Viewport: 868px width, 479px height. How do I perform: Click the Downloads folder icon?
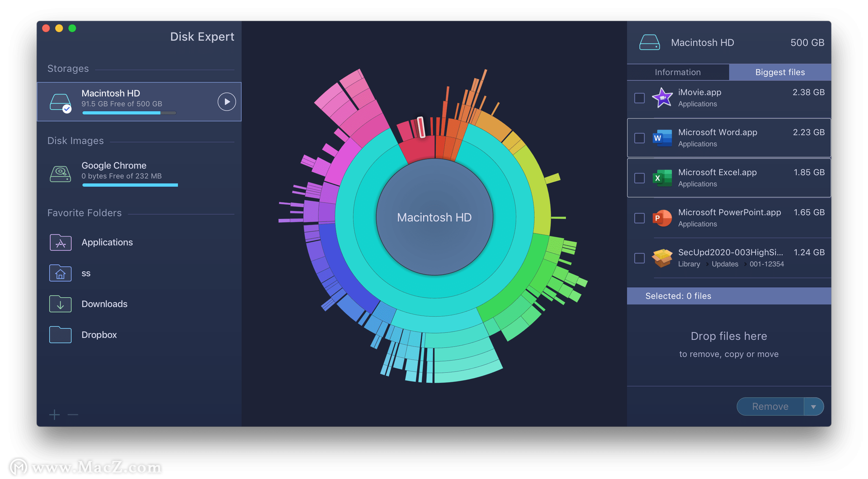pyautogui.click(x=61, y=304)
